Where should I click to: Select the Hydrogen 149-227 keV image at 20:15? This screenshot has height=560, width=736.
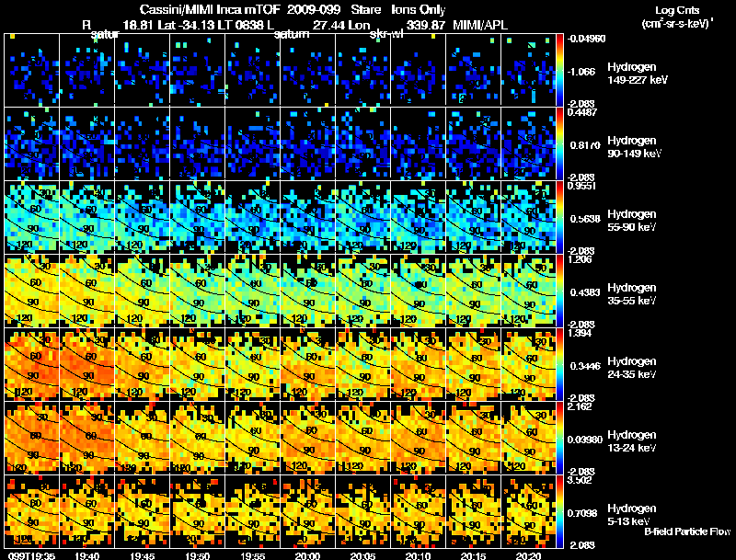pos(474,70)
